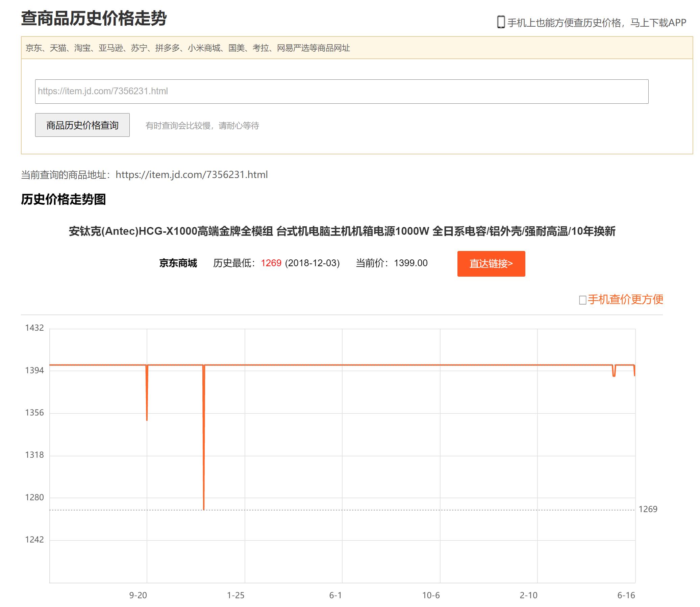The image size is (700, 607).
Task: Click the 查商品历史价格走势 page heading
Action: pos(94,18)
